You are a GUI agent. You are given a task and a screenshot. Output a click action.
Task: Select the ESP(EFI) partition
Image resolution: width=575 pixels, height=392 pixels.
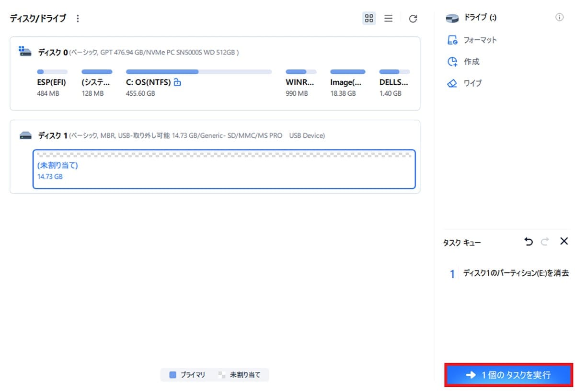click(52, 81)
